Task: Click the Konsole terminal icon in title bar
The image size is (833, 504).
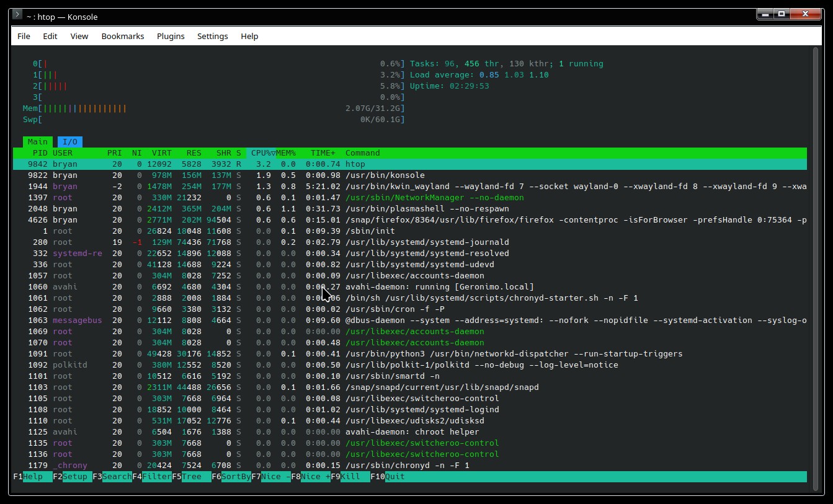Action: tap(17, 14)
